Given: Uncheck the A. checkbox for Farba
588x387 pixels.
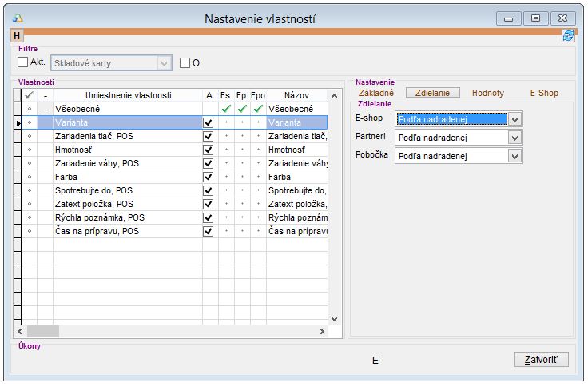Looking at the screenshot, I should pyautogui.click(x=209, y=177).
